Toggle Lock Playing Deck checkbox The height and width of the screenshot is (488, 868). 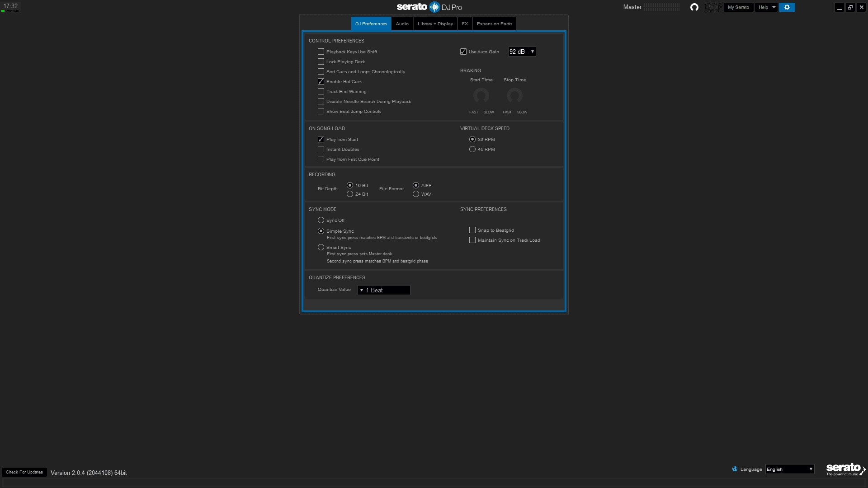coord(321,62)
